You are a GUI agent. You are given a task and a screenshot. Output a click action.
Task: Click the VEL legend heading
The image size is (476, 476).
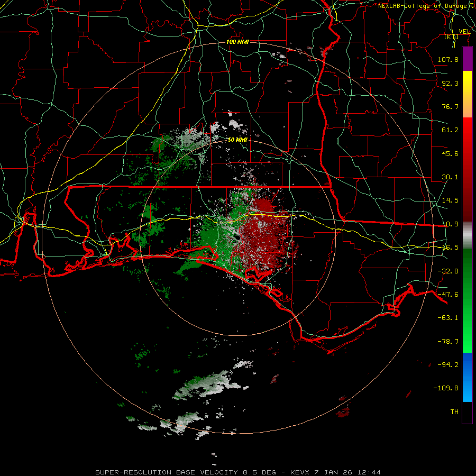pos(464,32)
